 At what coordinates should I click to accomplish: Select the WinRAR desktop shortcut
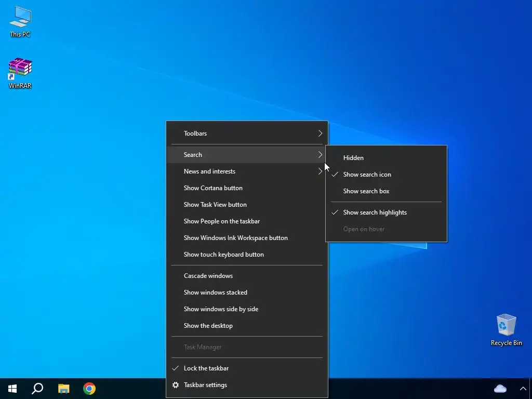click(x=20, y=73)
